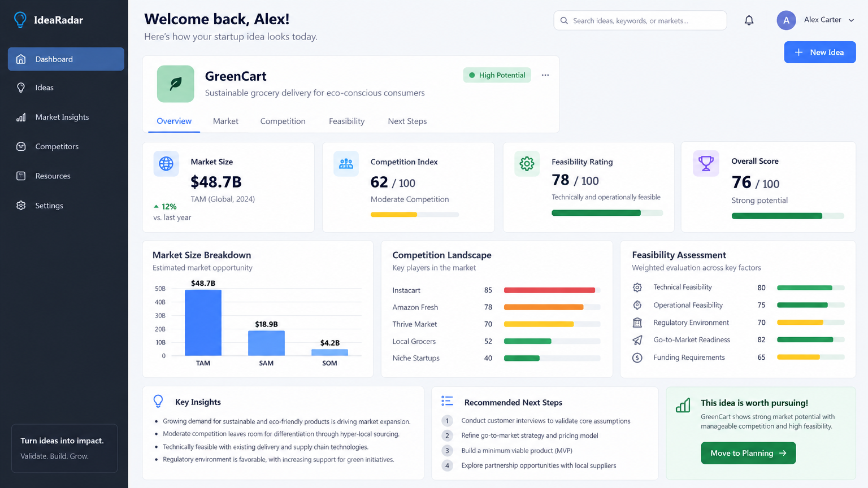Screen dimensions: 868x488
Task: Open notifications bell
Action: coord(749,20)
